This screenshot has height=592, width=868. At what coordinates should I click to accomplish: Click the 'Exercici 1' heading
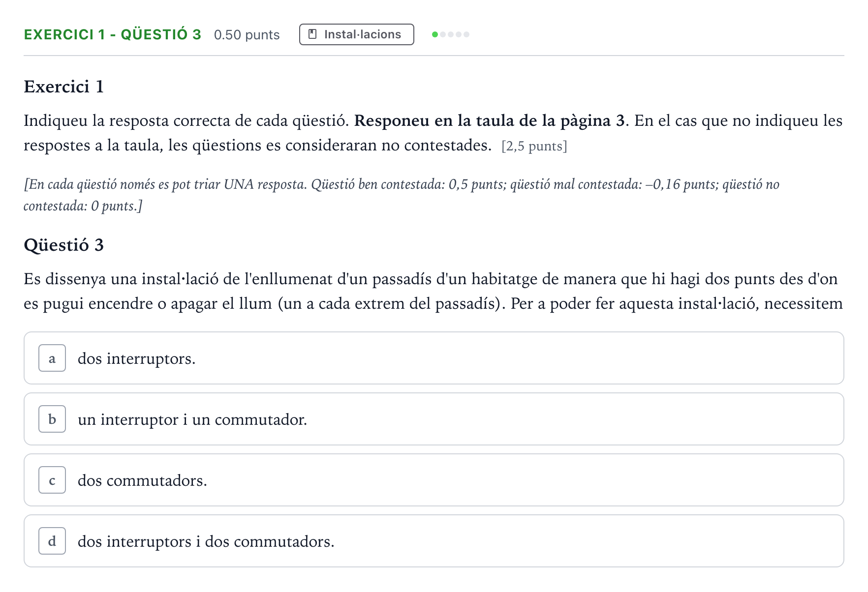(64, 87)
